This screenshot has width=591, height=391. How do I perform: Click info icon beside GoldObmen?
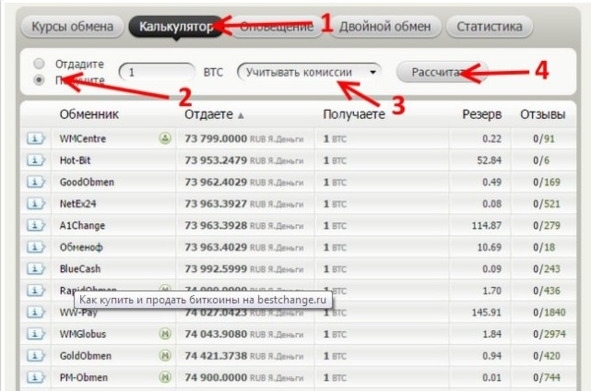pos(35,356)
